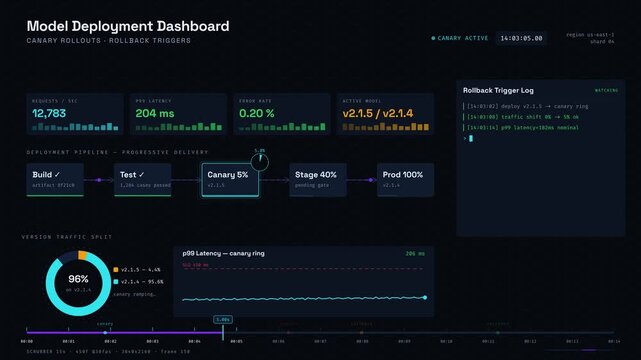641x360 pixels.
Task: Click the 96% donut chart center
Action: pos(78,283)
